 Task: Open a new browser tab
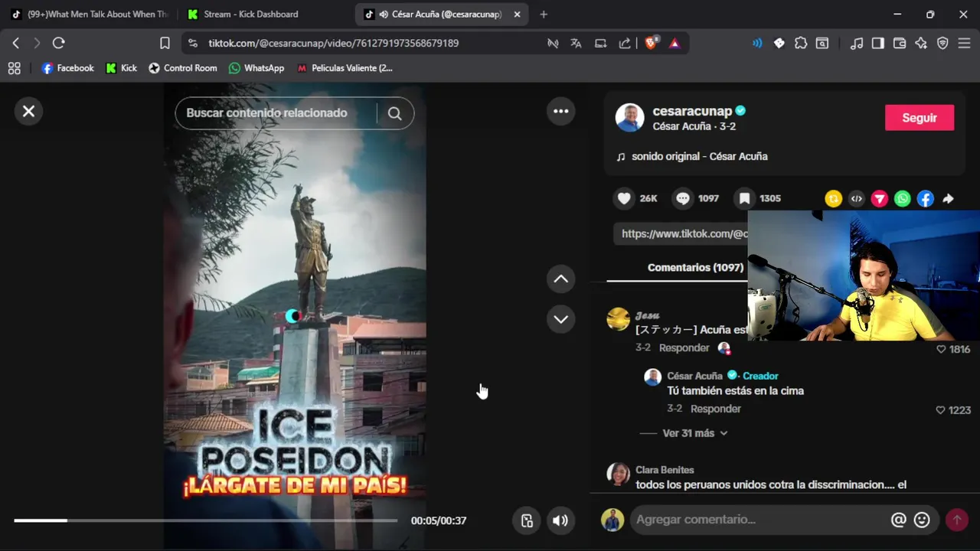tap(544, 14)
